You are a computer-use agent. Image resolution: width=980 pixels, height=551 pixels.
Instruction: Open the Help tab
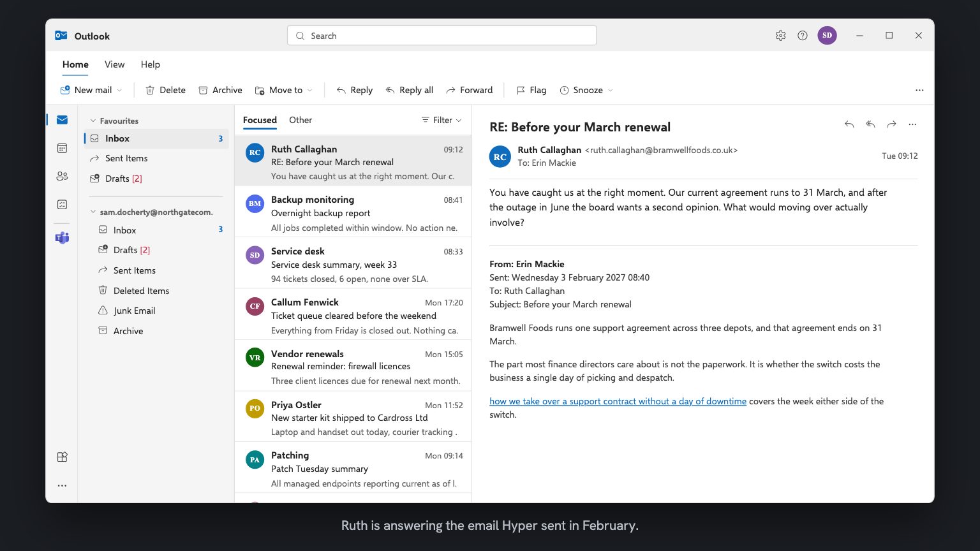151,64
